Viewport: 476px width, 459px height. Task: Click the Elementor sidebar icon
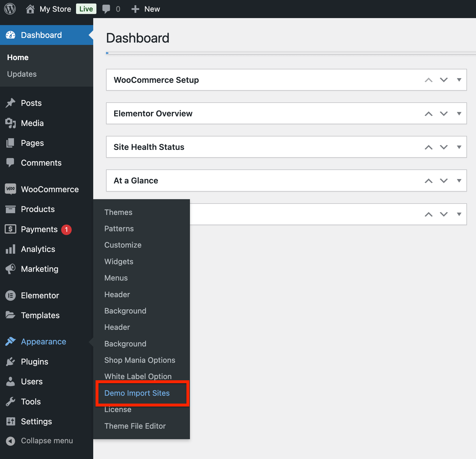pyautogui.click(x=10, y=295)
